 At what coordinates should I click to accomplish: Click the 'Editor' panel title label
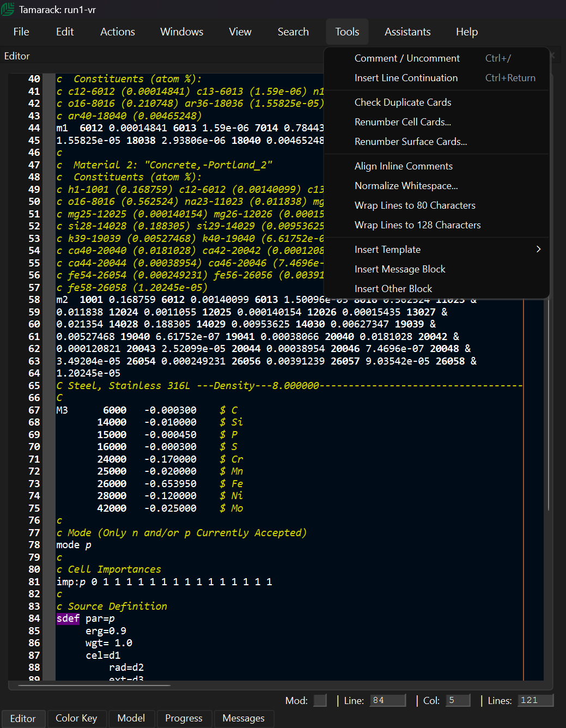(17, 56)
